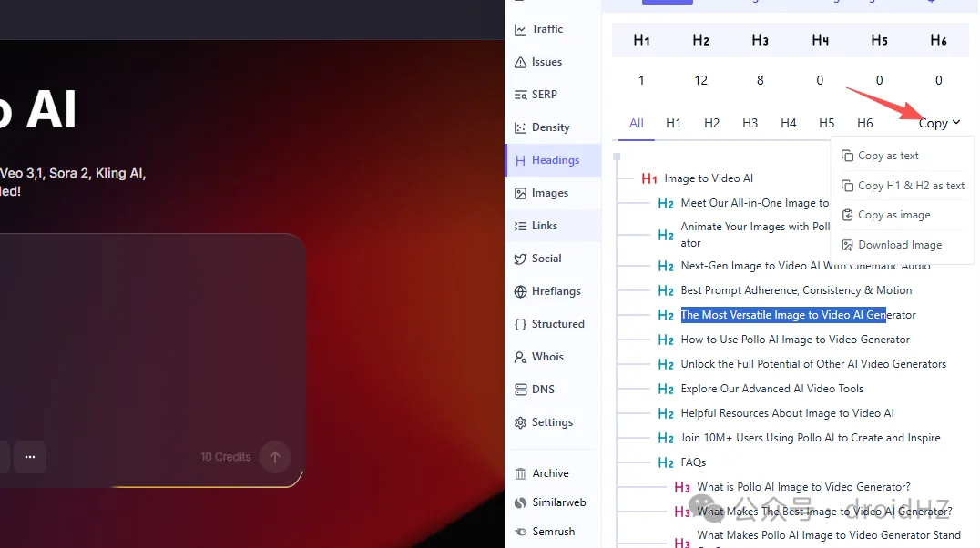Open the Traffic panel icon in sidebar

(521, 29)
